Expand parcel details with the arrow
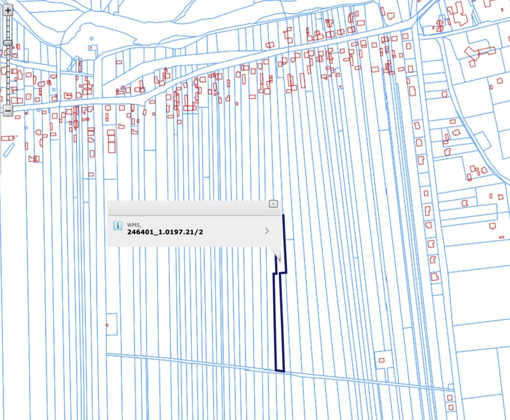The width and height of the screenshot is (510, 420). 267,231
